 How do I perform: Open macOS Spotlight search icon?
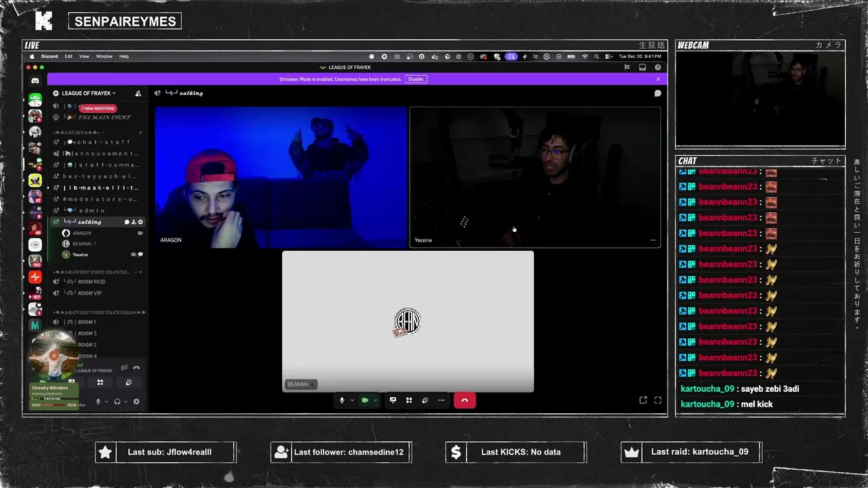[x=596, y=56]
